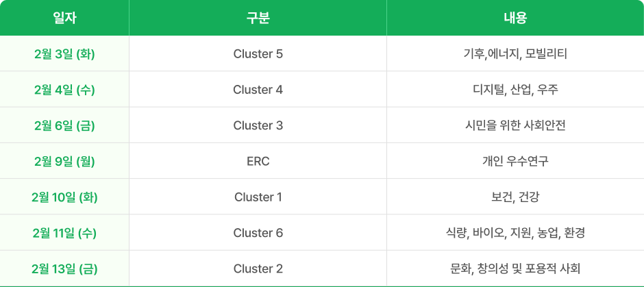
Task: Click the ERC cell
Action: (x=258, y=162)
